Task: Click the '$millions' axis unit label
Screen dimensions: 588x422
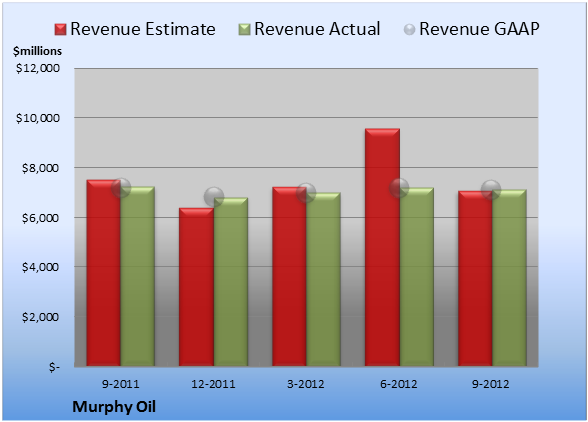Action: click(37, 51)
